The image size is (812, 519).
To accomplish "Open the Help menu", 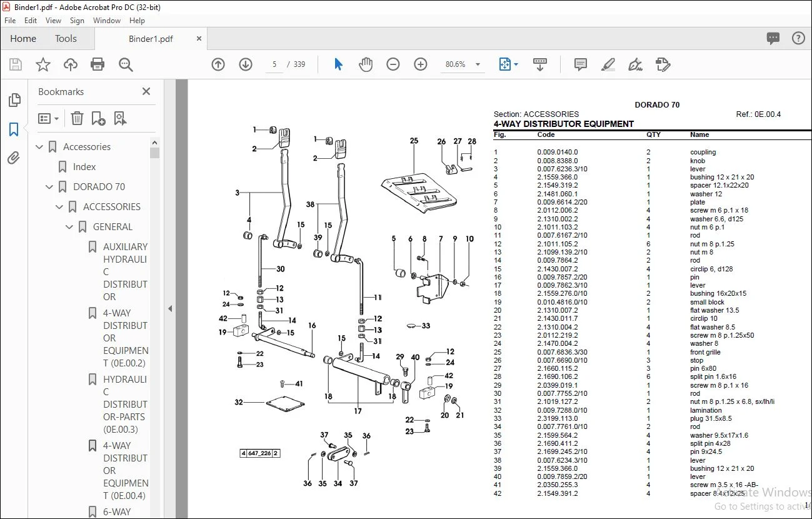I will [x=137, y=21].
